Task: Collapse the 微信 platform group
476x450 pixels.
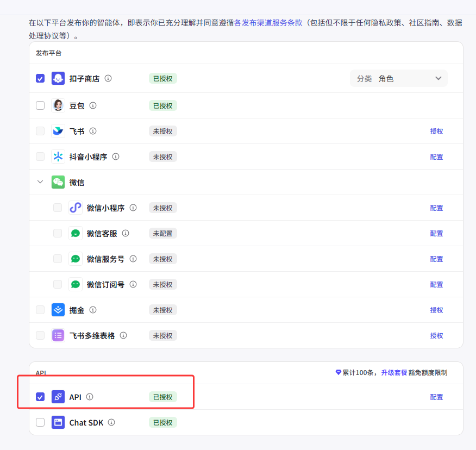Action: [x=40, y=182]
